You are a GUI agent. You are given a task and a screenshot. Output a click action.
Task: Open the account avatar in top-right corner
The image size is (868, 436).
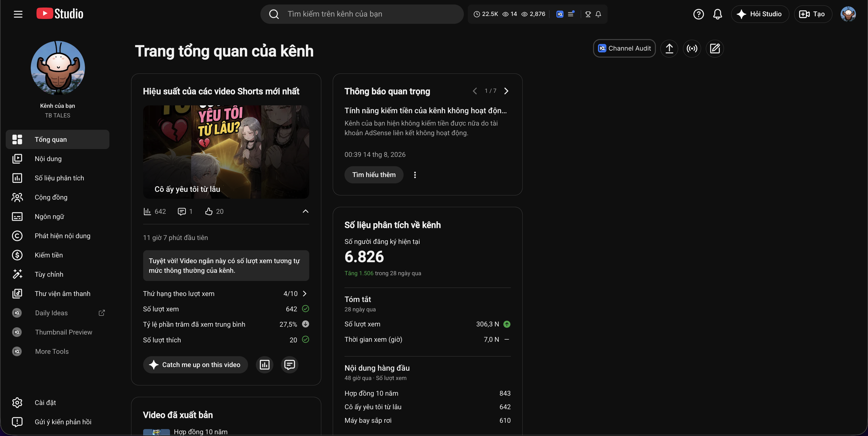848,14
